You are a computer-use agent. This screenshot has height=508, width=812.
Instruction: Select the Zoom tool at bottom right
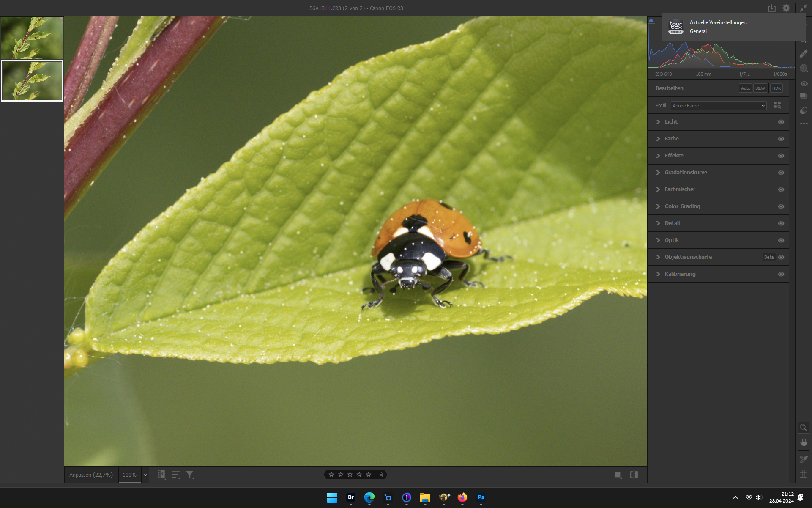[x=803, y=427]
